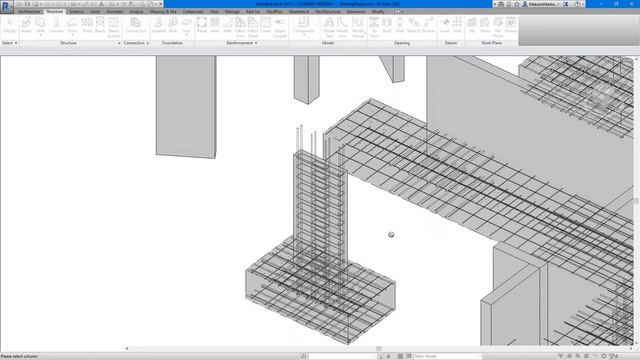Open the Extensions ribbon tab

point(356,12)
